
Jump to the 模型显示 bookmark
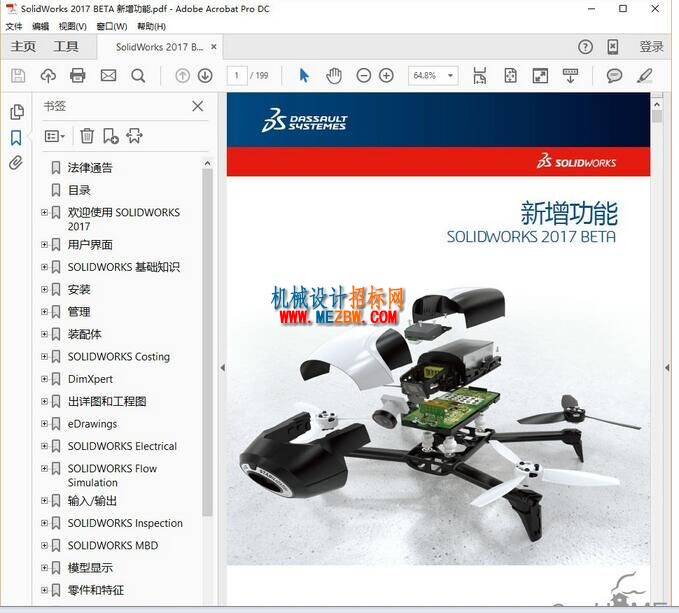90,568
